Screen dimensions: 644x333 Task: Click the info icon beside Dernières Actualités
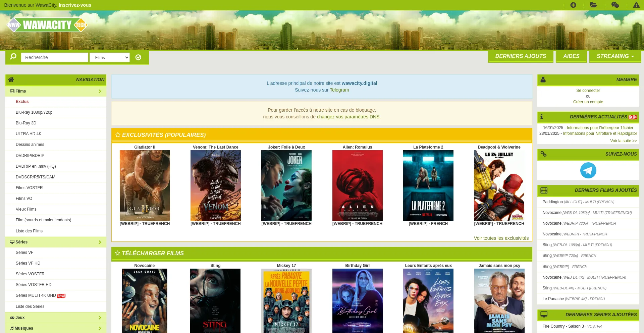[x=541, y=117]
